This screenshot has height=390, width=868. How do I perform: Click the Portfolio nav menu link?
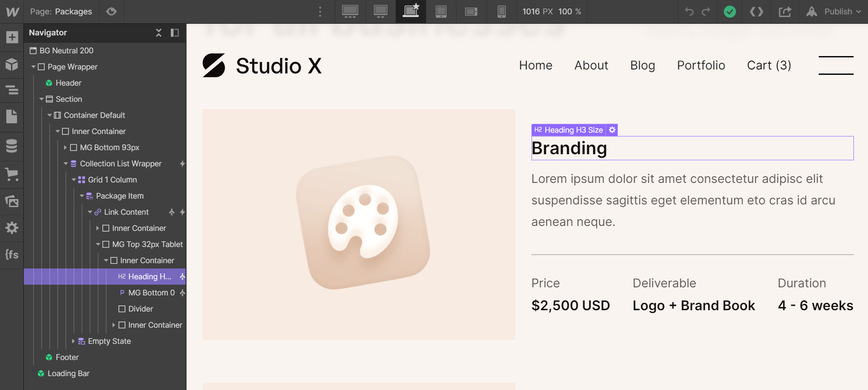701,65
